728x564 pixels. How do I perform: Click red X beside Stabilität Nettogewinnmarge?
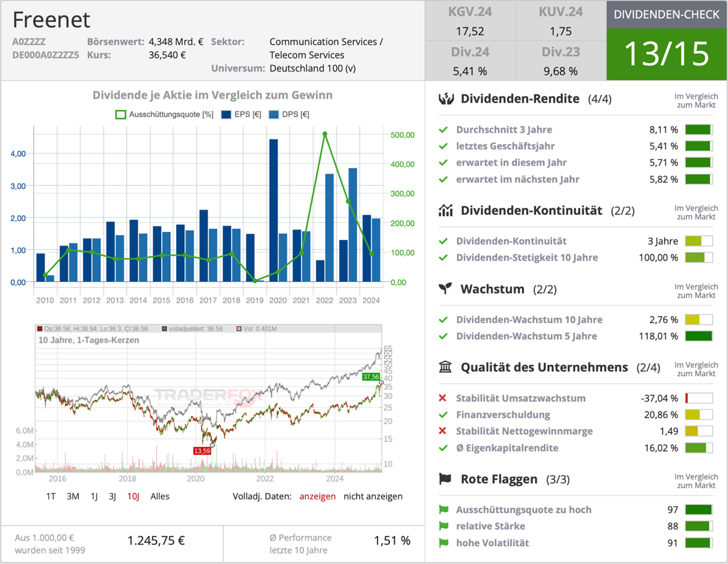tap(443, 431)
